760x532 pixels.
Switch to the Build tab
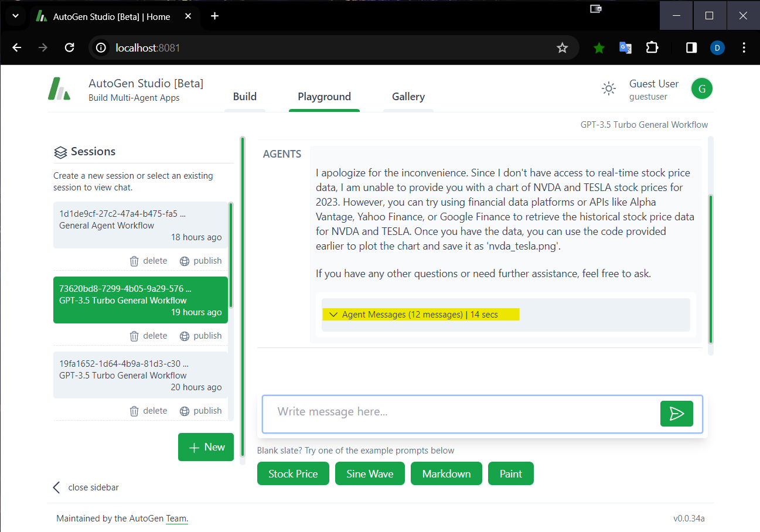(x=244, y=96)
